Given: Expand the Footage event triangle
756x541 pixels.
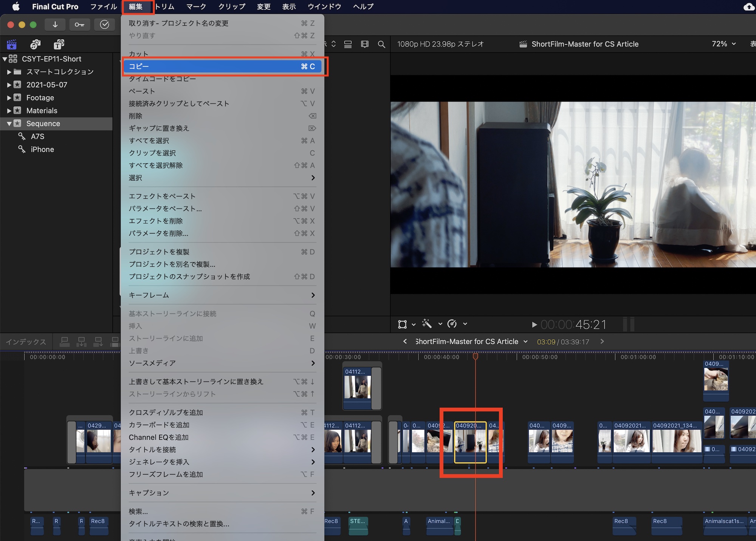Looking at the screenshot, I should click(9, 98).
